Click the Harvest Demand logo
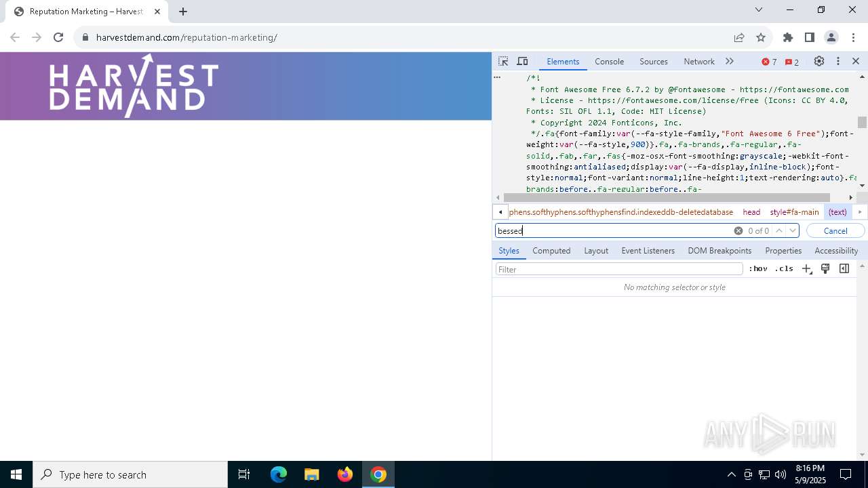The height and width of the screenshot is (488, 868). click(134, 86)
